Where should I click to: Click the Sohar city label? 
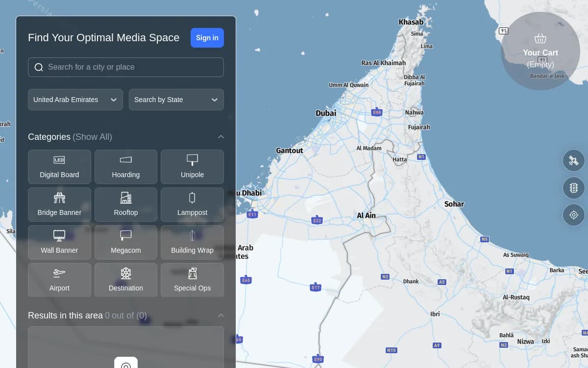(x=454, y=204)
